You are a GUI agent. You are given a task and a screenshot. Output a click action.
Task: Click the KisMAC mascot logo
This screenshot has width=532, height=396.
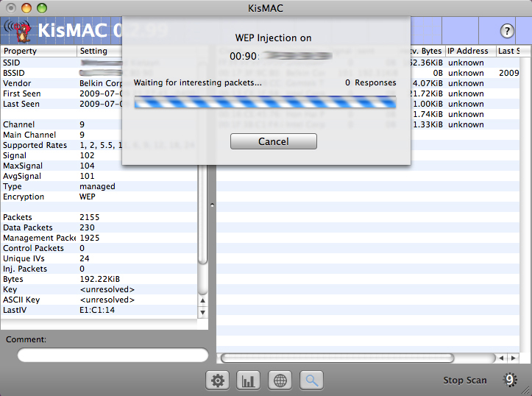click(x=18, y=31)
